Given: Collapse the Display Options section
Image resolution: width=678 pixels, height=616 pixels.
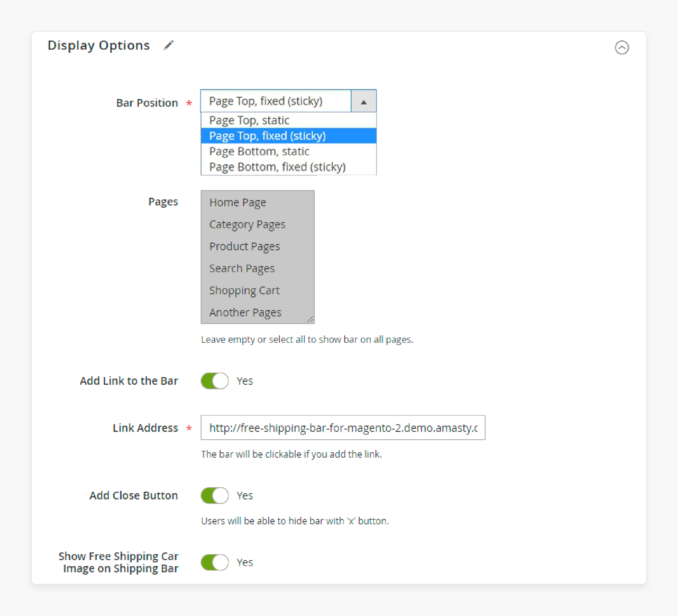Looking at the screenshot, I should (622, 47).
